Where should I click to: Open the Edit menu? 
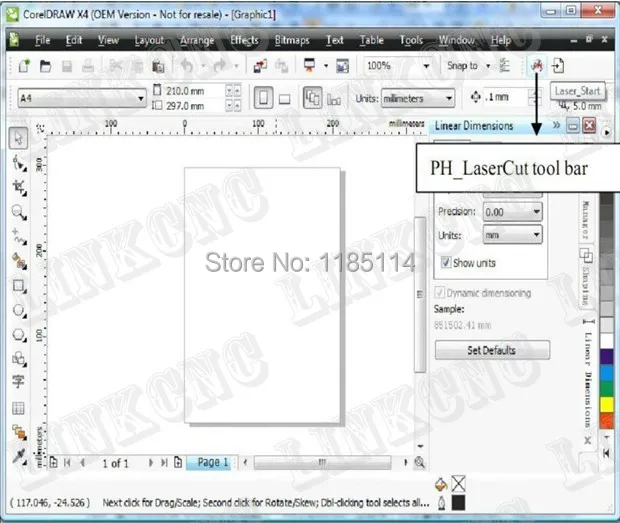[x=74, y=40]
